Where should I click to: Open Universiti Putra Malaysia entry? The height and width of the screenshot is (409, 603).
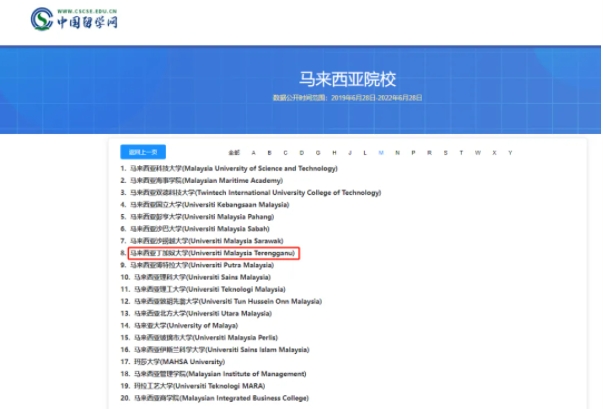coord(202,265)
